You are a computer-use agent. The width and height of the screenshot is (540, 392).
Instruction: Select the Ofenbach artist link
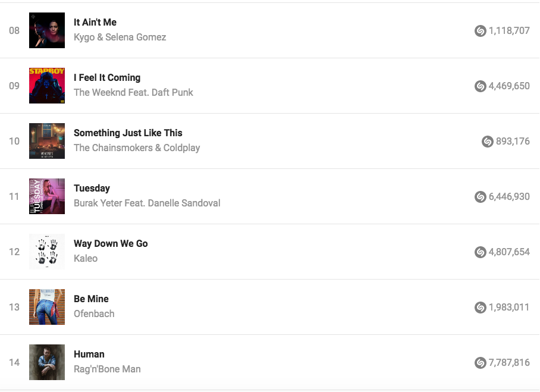pos(94,314)
